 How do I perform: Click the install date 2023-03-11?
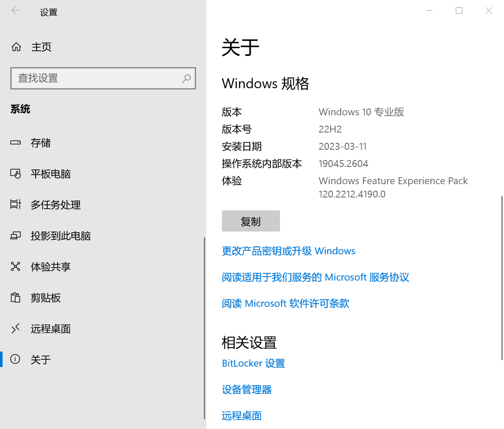(x=343, y=147)
